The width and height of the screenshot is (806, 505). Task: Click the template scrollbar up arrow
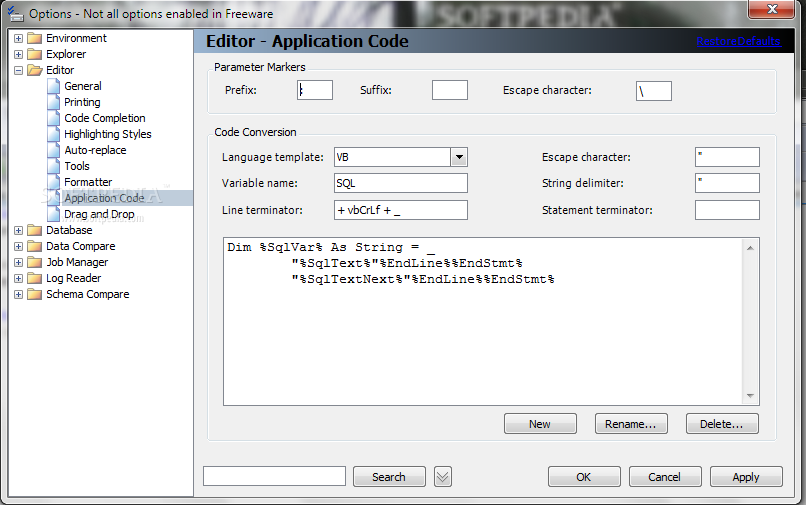click(750, 248)
